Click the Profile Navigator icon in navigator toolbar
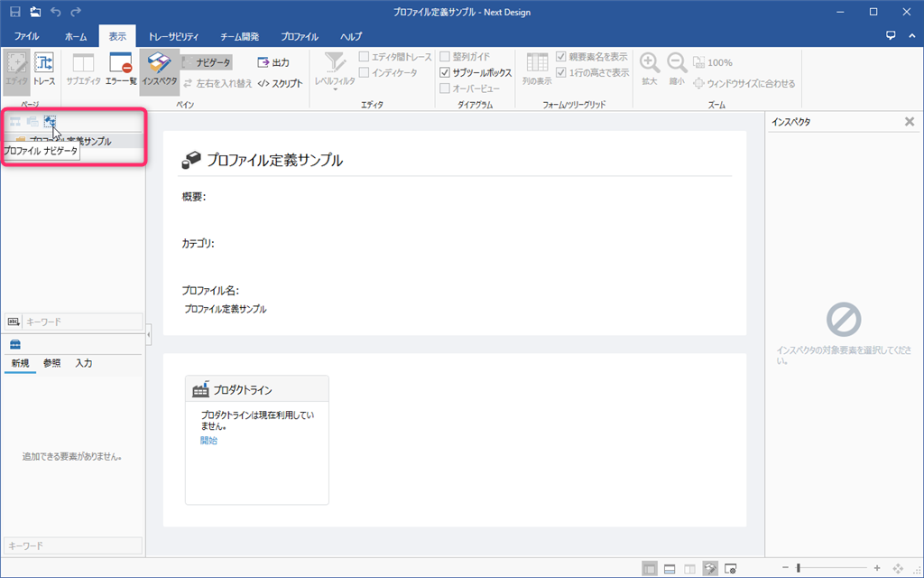The image size is (924, 578). point(50,121)
